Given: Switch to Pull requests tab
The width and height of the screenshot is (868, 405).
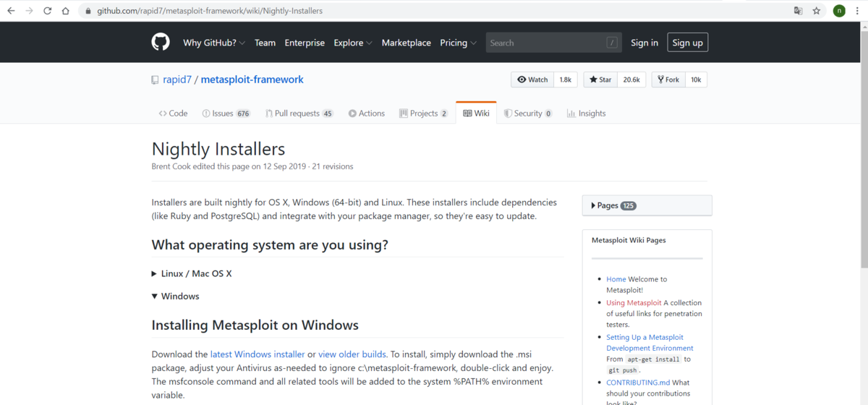Looking at the screenshot, I should (299, 114).
